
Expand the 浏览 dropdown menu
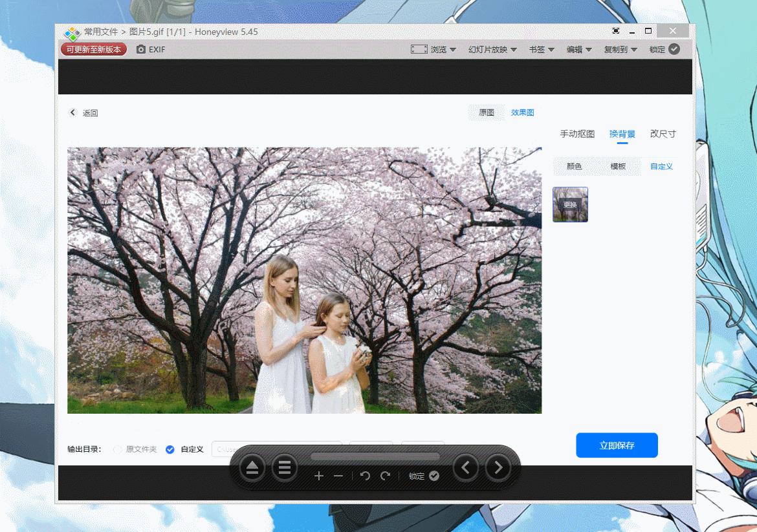click(x=443, y=50)
